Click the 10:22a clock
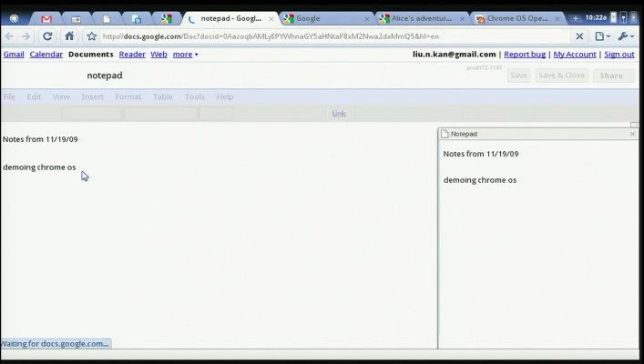Image resolution: width=644 pixels, height=364 pixels. click(x=596, y=17)
